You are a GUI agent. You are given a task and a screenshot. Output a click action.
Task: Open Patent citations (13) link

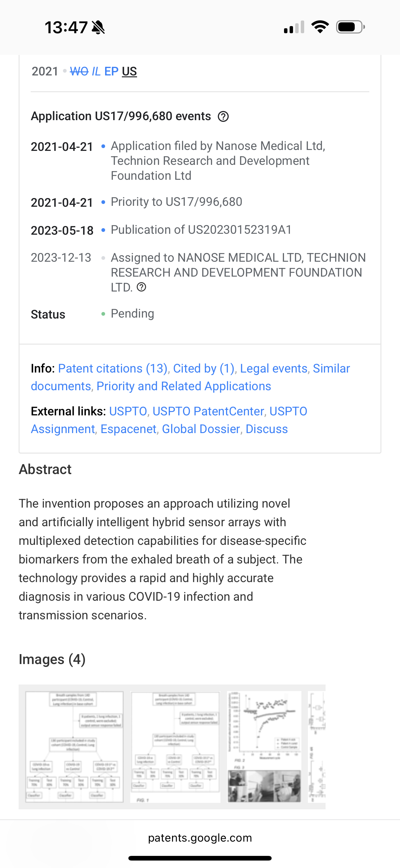(x=113, y=368)
